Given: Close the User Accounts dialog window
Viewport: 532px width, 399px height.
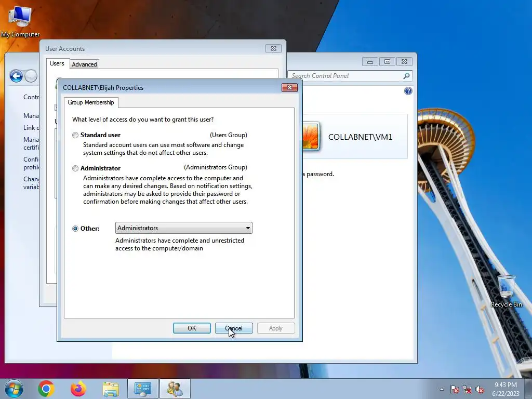Looking at the screenshot, I should click(x=273, y=48).
